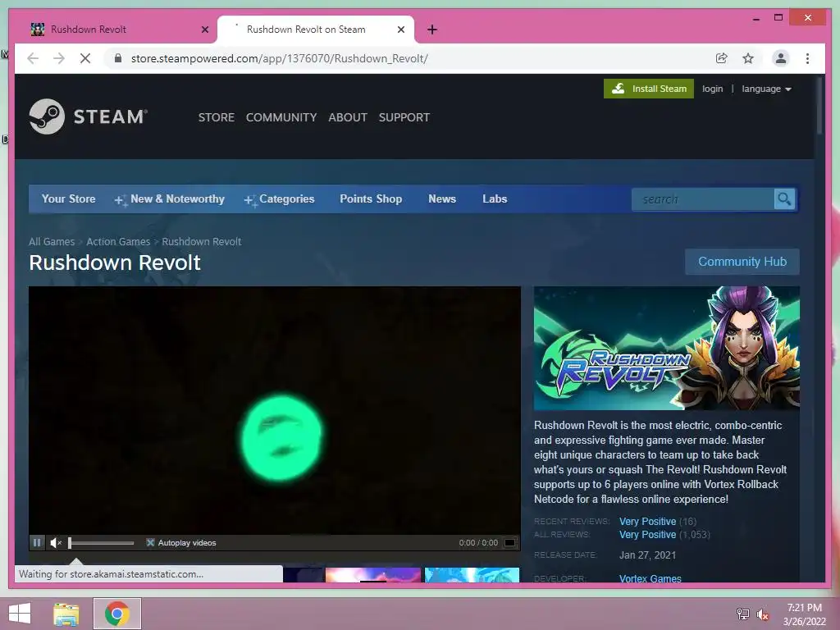This screenshot has width=840, height=630.
Task: Click the login link
Action: click(x=713, y=89)
